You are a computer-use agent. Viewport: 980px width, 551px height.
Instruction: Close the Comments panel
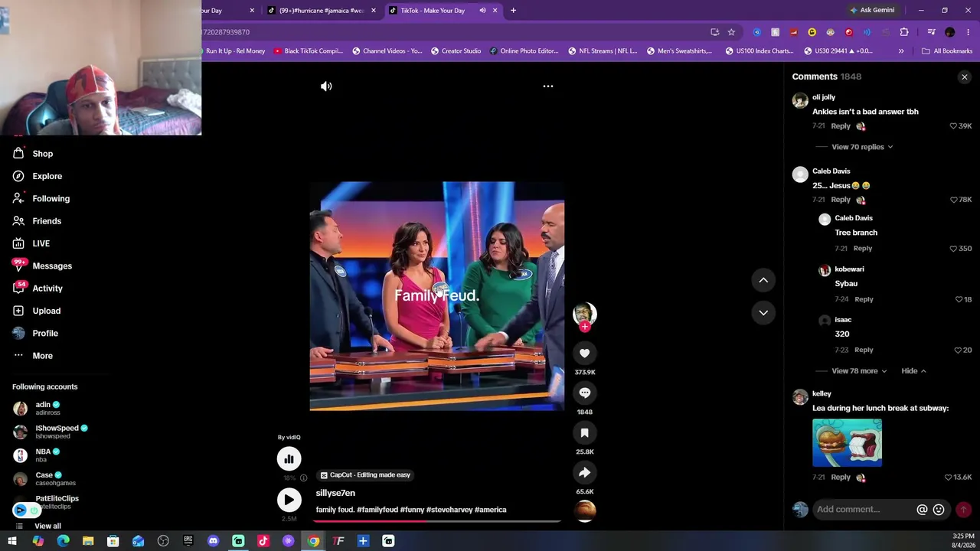click(965, 77)
